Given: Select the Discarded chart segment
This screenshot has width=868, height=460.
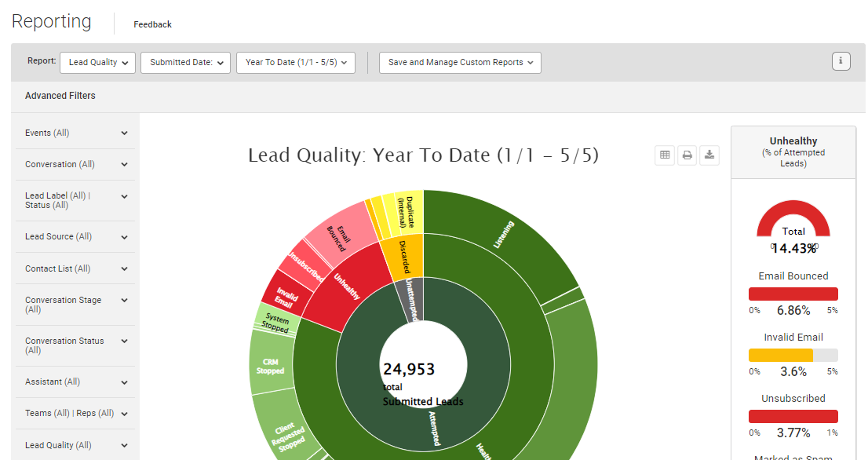Looking at the screenshot, I should click(404, 258).
